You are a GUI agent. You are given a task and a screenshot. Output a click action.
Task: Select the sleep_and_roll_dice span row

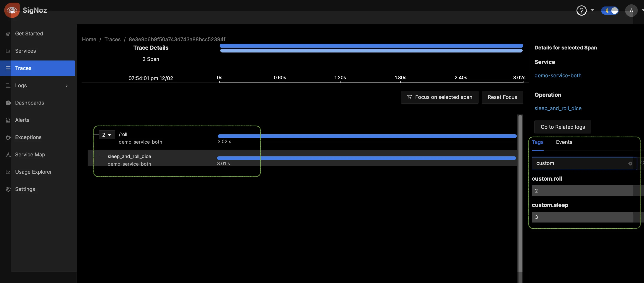(x=302, y=158)
